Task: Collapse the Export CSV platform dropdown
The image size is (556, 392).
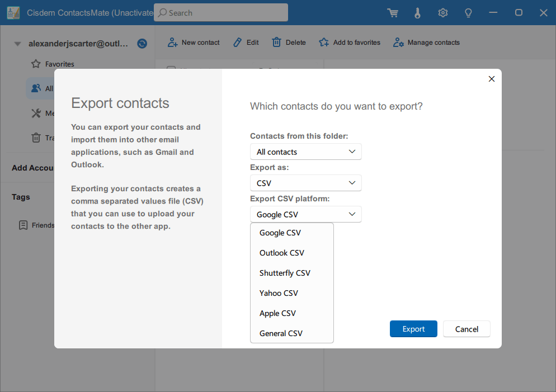Action: pos(305,214)
